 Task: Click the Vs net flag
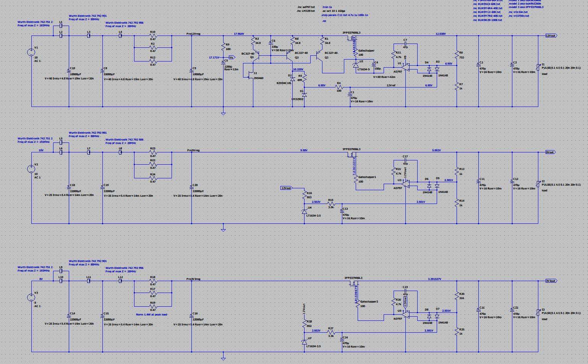pos(232,57)
